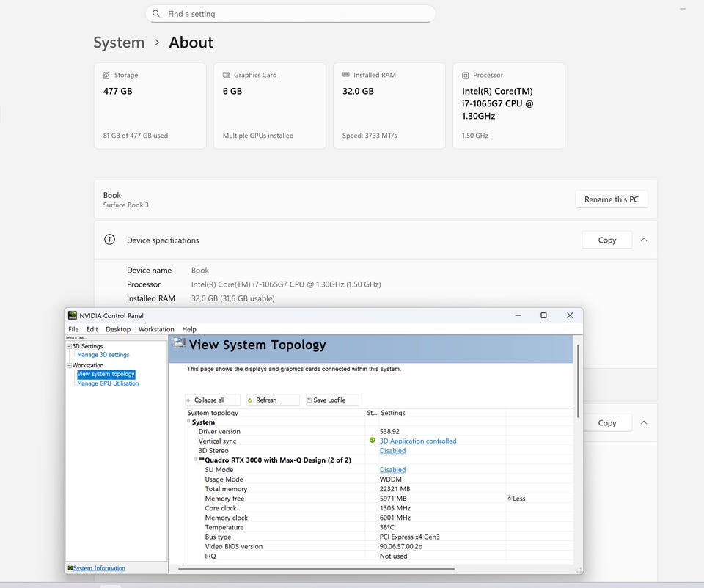Open Manage 3D settings
Screen dimensions: 704x588
103,355
